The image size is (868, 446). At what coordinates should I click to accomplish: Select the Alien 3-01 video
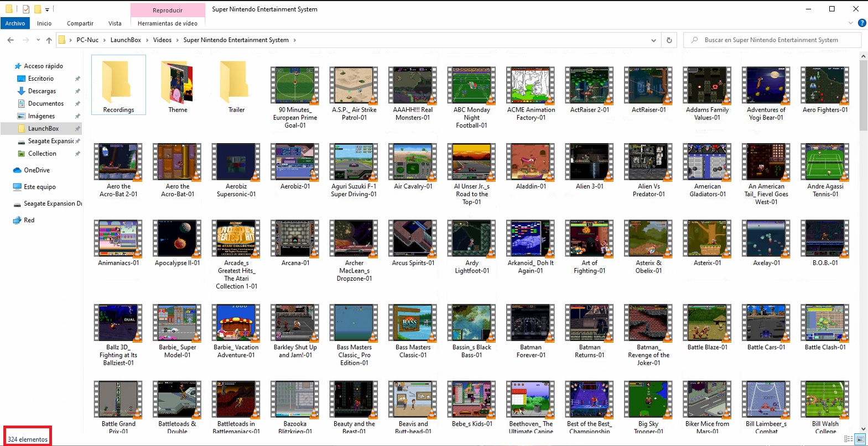click(x=590, y=166)
